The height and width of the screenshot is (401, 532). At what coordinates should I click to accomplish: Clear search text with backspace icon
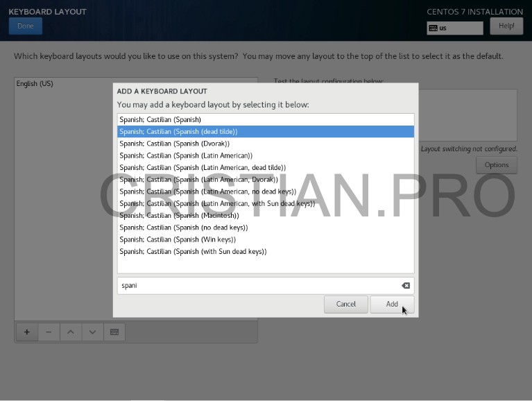[406, 286]
